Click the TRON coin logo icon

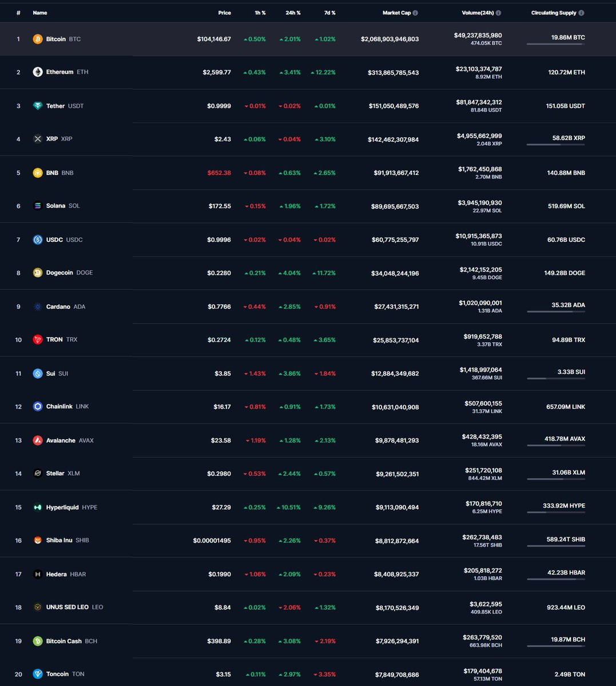(x=38, y=340)
